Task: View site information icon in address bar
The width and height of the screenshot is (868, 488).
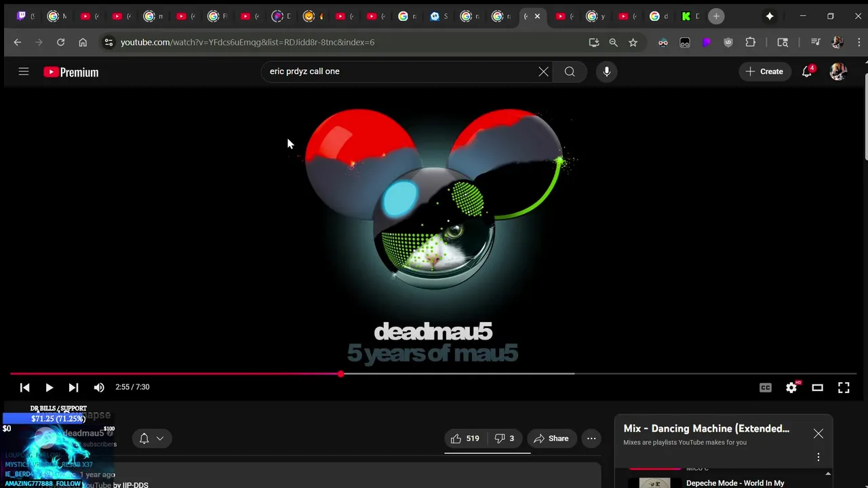Action: 108,42
